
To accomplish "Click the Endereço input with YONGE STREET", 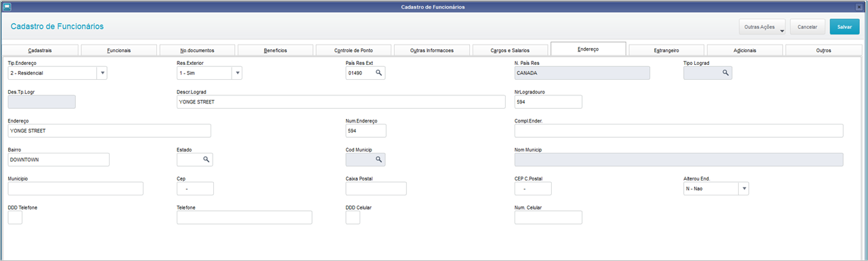I will tap(110, 130).
